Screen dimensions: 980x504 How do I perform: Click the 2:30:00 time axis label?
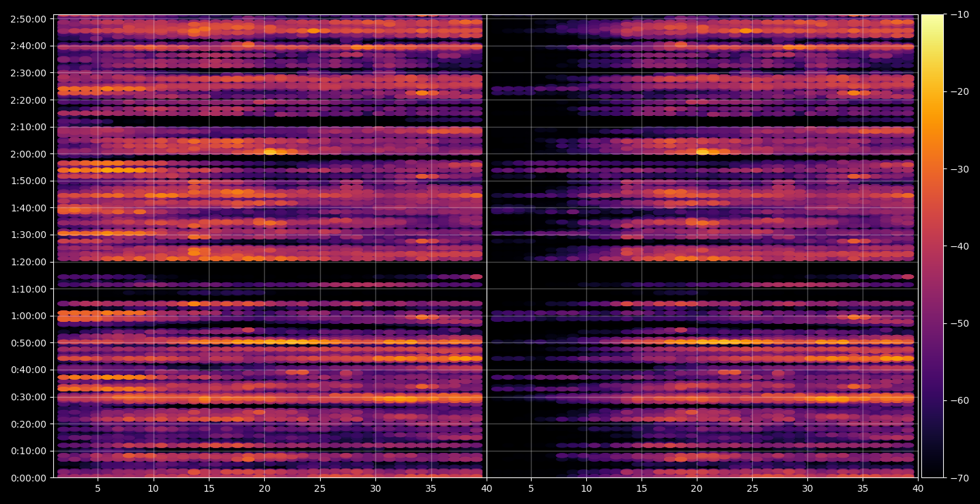pyautogui.click(x=28, y=73)
